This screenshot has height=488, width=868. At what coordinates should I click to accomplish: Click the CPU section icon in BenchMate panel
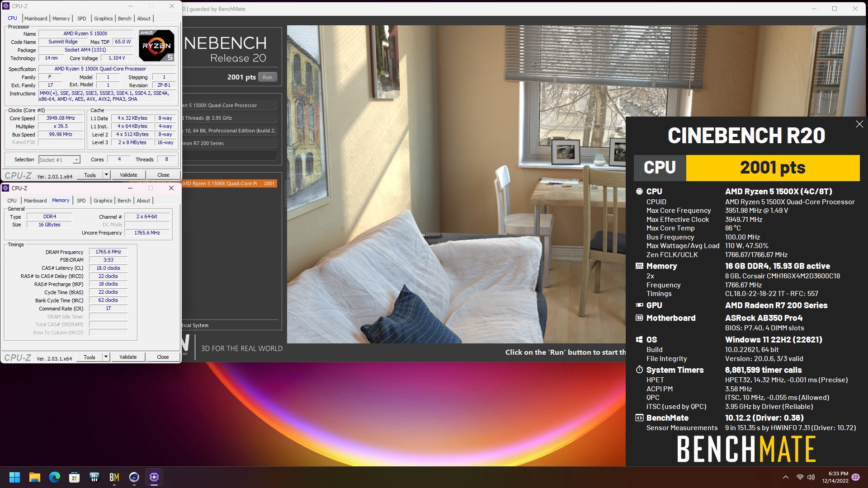639,192
